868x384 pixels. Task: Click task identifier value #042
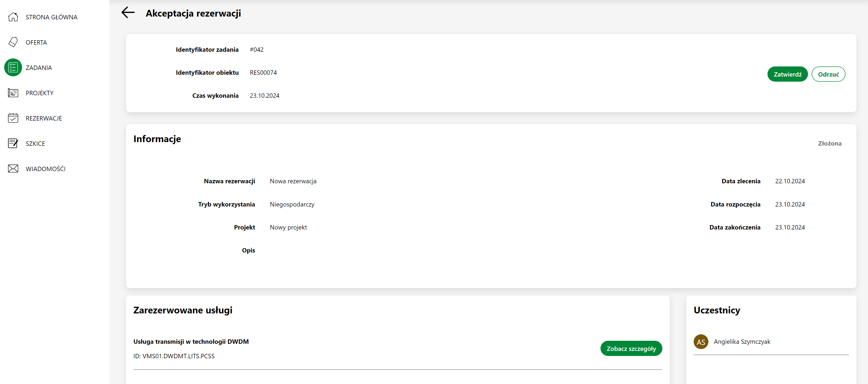(x=257, y=49)
